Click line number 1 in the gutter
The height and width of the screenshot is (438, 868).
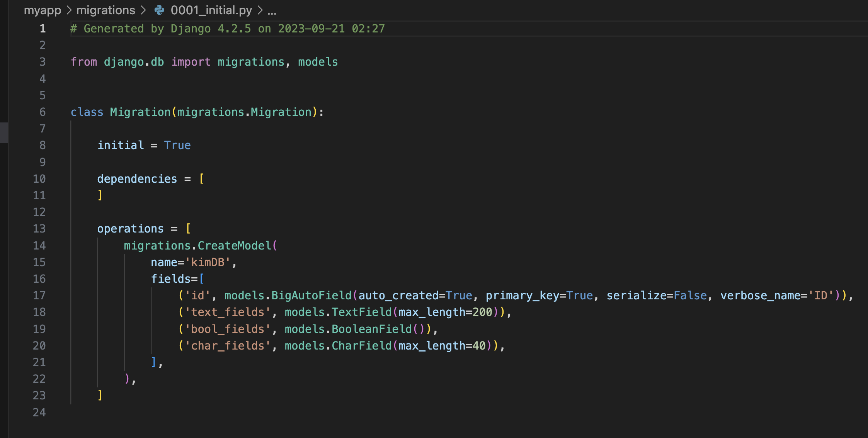(43, 29)
